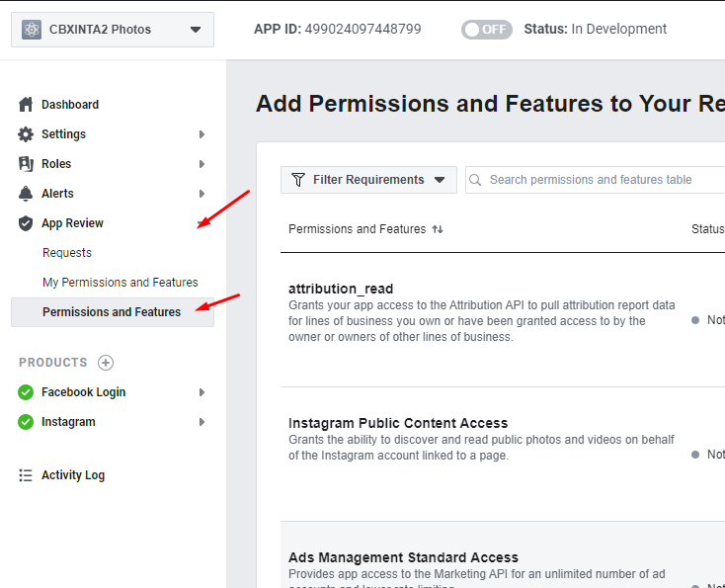This screenshot has width=725, height=588.
Task: Click the Settings label in sidebar
Action: pyautogui.click(x=63, y=134)
